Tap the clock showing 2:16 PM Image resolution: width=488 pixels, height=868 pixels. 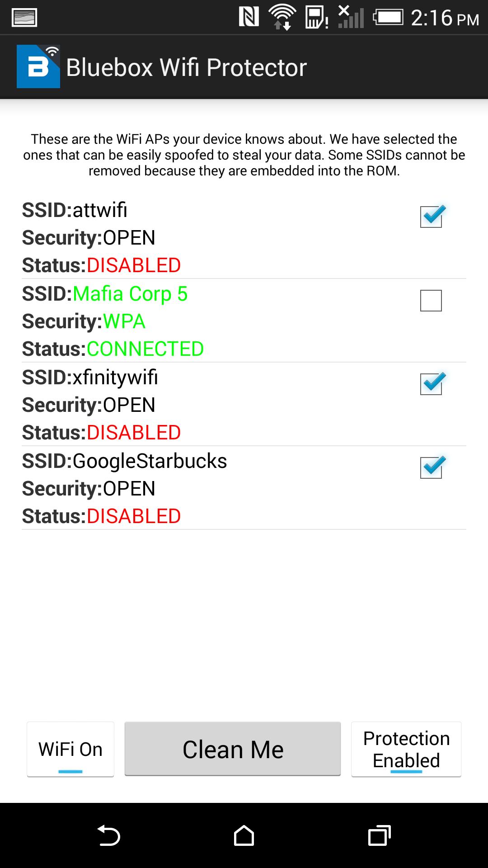(445, 17)
